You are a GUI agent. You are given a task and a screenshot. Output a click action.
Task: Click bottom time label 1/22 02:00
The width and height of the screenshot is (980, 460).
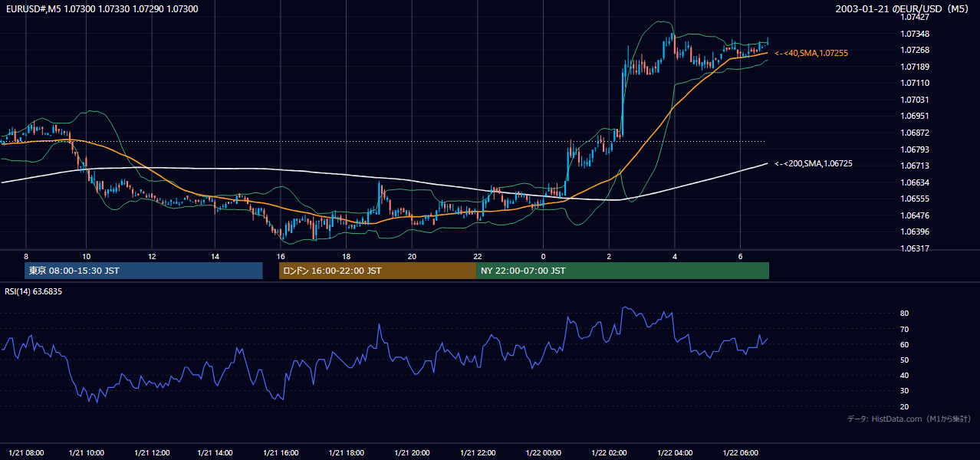[x=610, y=452]
